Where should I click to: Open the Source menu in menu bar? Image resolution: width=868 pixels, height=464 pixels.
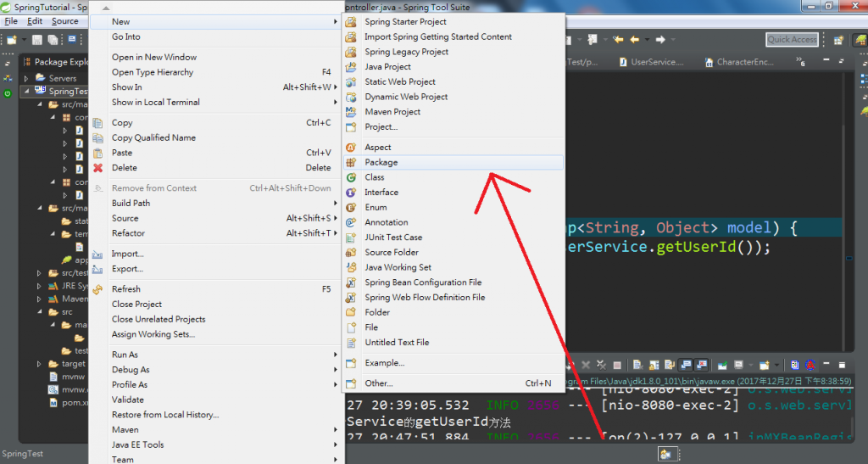click(x=64, y=21)
